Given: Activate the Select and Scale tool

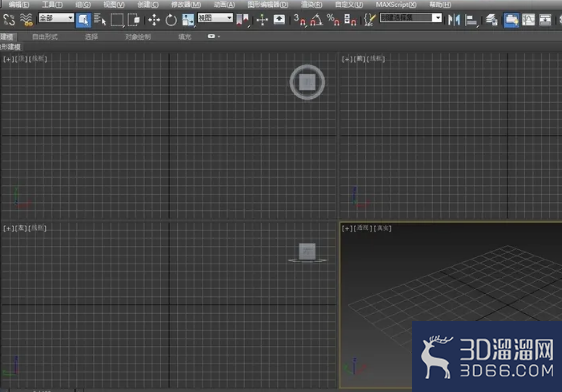Looking at the screenshot, I should tap(188, 20).
